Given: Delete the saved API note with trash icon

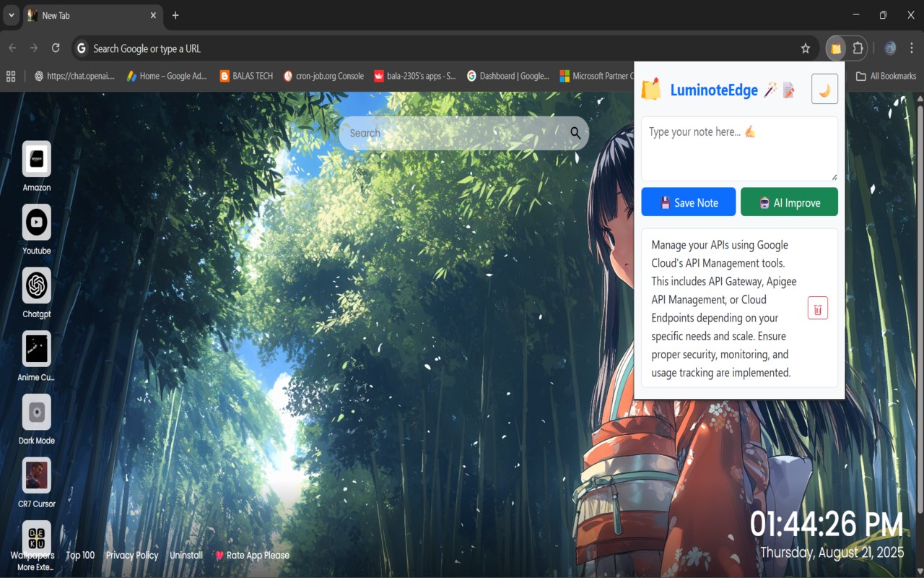Looking at the screenshot, I should pyautogui.click(x=817, y=309).
